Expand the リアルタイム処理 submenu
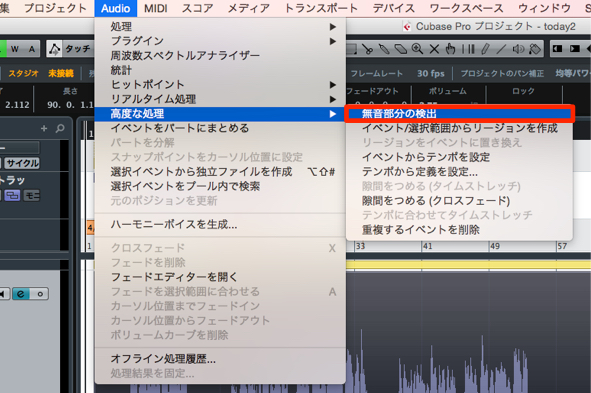 [x=220, y=99]
